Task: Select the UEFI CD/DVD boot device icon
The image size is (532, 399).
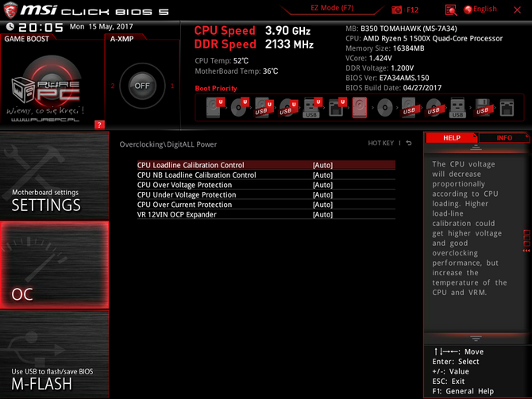Action: [x=240, y=107]
